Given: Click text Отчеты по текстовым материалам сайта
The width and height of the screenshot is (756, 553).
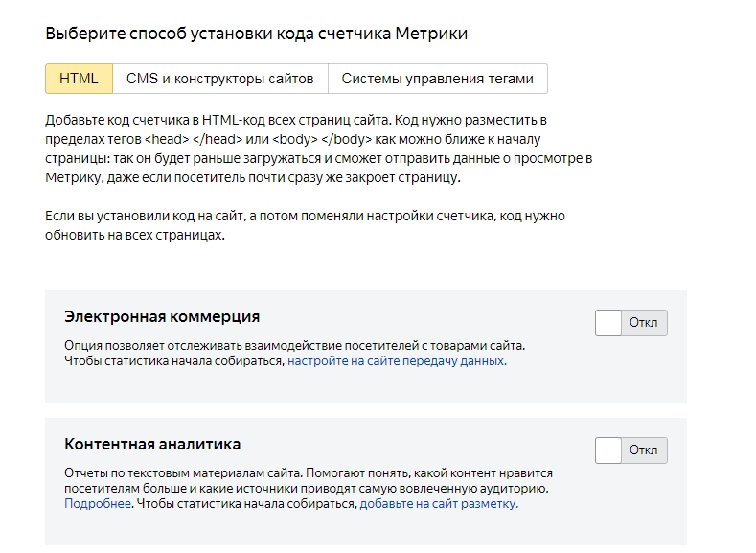Looking at the screenshot, I should [183, 472].
